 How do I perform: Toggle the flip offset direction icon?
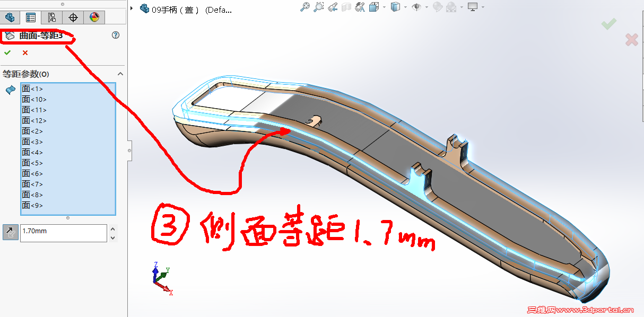click(x=10, y=233)
